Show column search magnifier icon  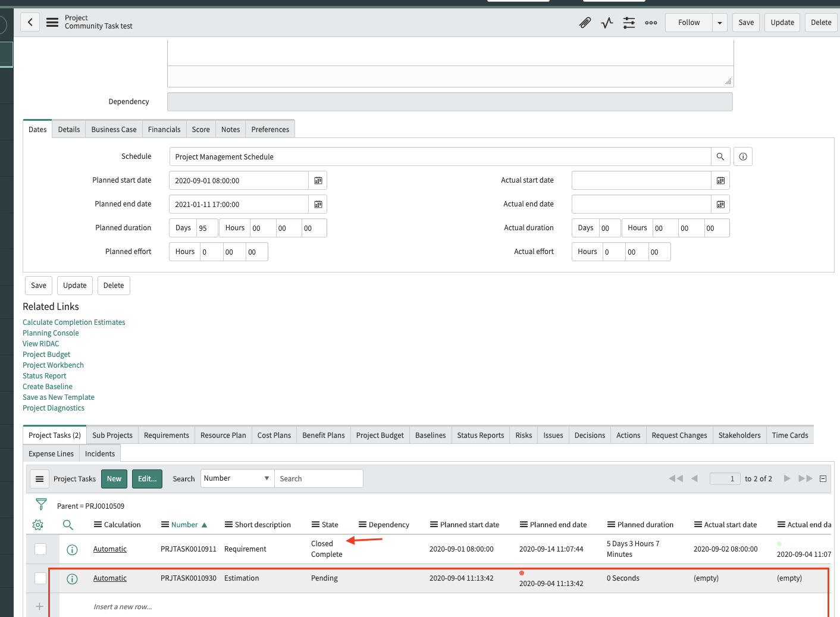(x=68, y=525)
